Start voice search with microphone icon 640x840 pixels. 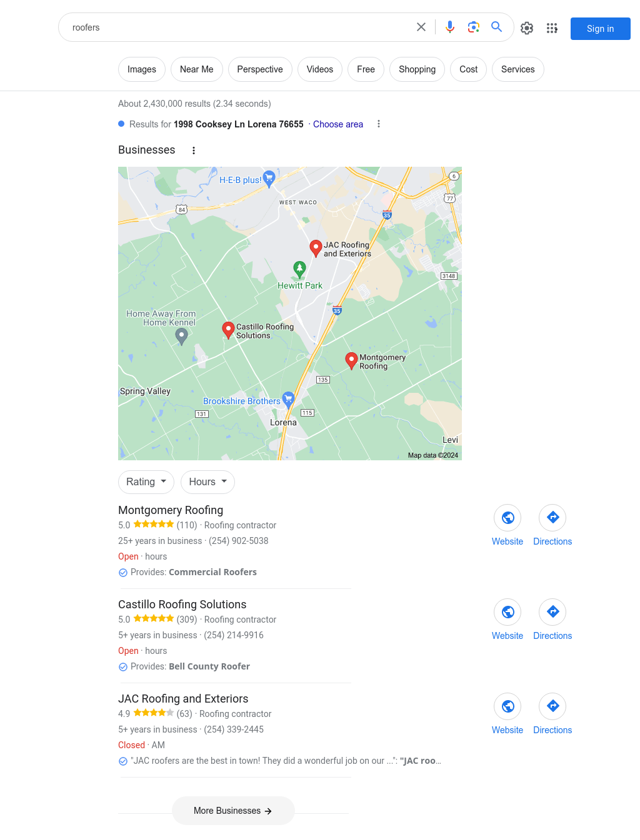tap(450, 27)
